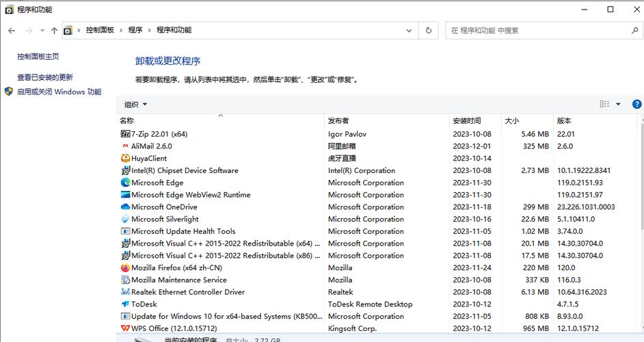Viewport: 644px width, 342px height.
Task: Click publisher ToDesk Remote Desktop
Action: [x=370, y=304]
